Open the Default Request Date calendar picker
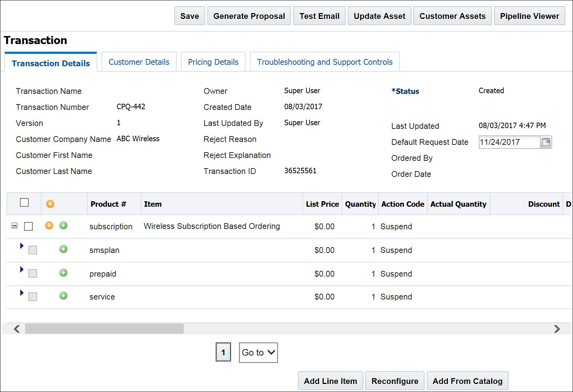The image size is (573, 392). tap(546, 142)
